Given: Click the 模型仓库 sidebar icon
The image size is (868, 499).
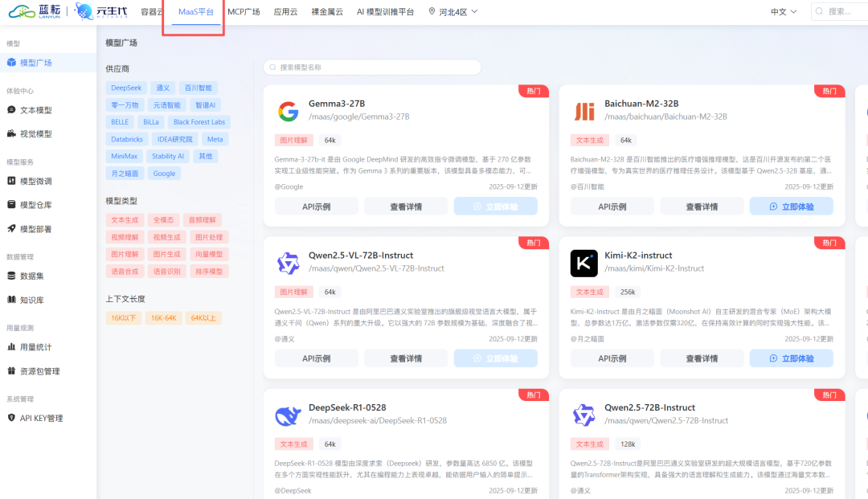Looking at the screenshot, I should click(11, 204).
